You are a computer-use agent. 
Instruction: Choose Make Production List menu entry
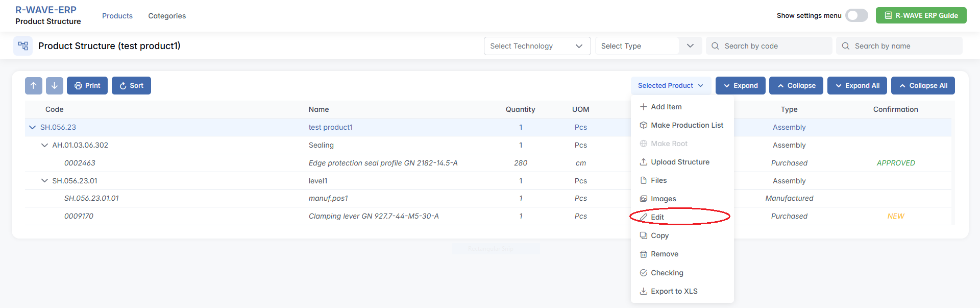687,125
